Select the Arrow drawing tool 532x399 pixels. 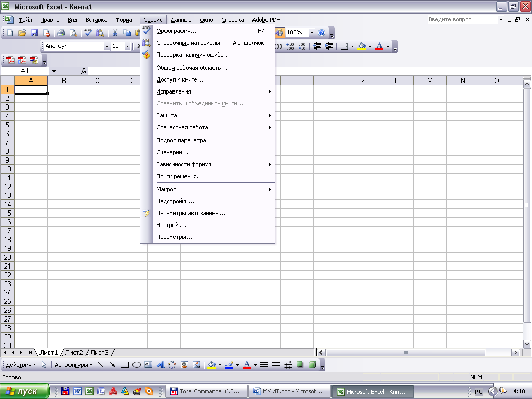[112, 365]
